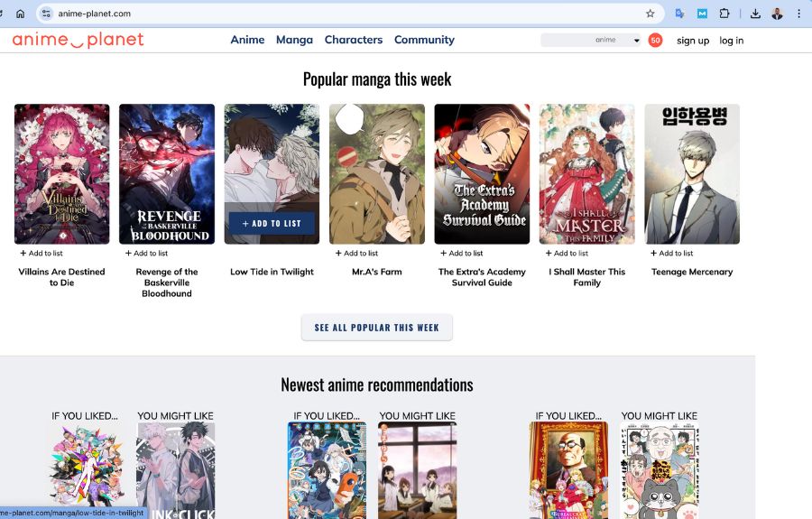Add Revenge of the Baskerville Bloodhound to list

coord(146,254)
